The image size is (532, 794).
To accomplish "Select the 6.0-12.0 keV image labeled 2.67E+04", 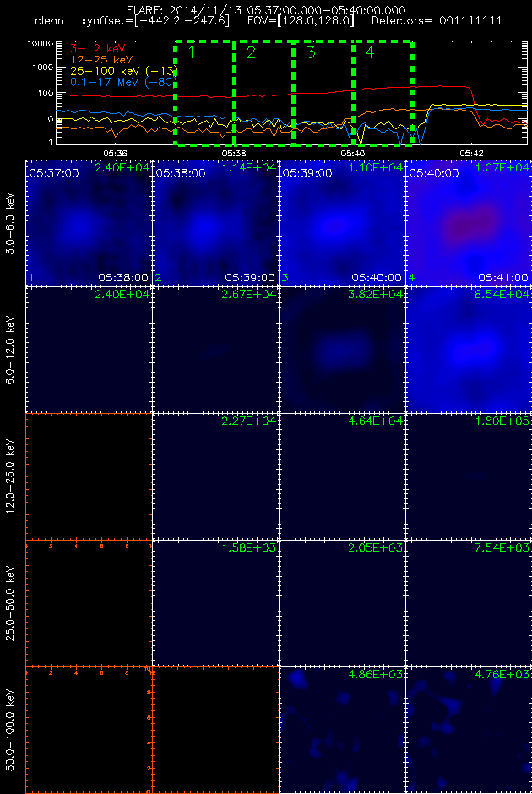I will [215, 350].
